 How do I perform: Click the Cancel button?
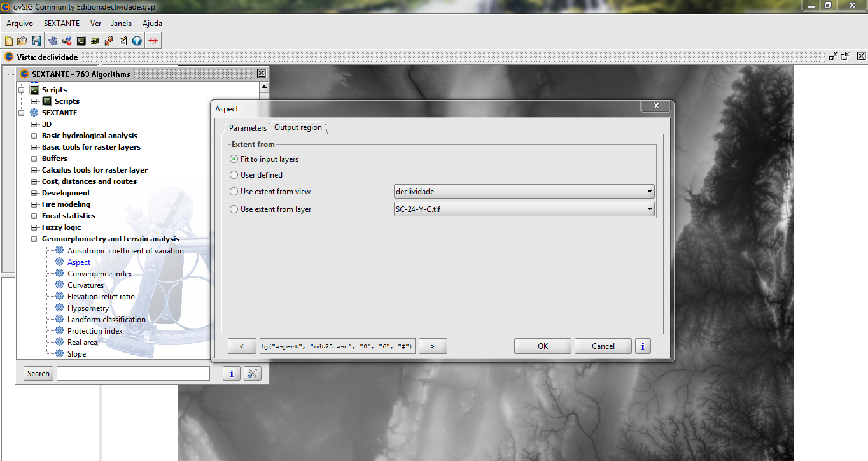603,346
